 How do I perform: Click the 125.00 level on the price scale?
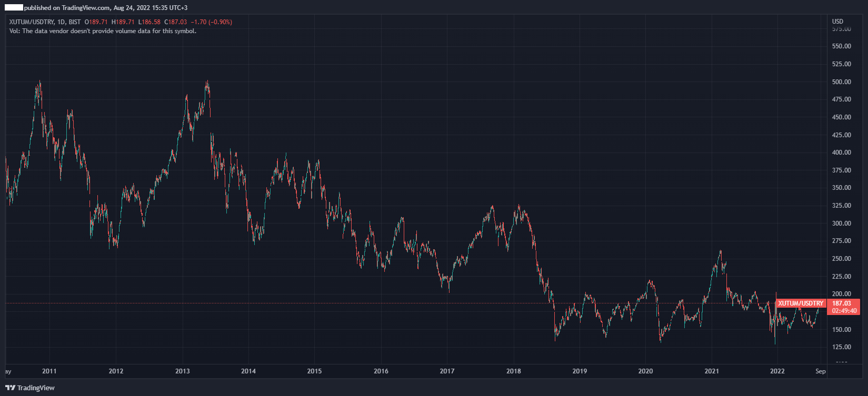tap(841, 347)
